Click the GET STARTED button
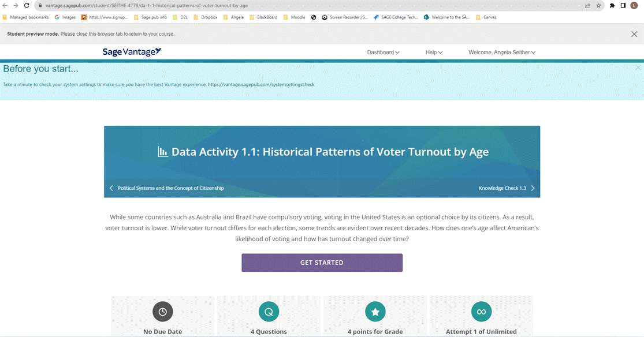The image size is (644, 337). tap(322, 263)
